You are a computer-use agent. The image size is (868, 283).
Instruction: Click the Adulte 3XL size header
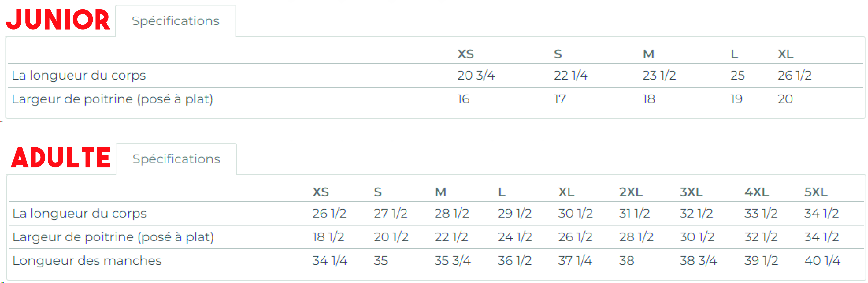coord(691,192)
